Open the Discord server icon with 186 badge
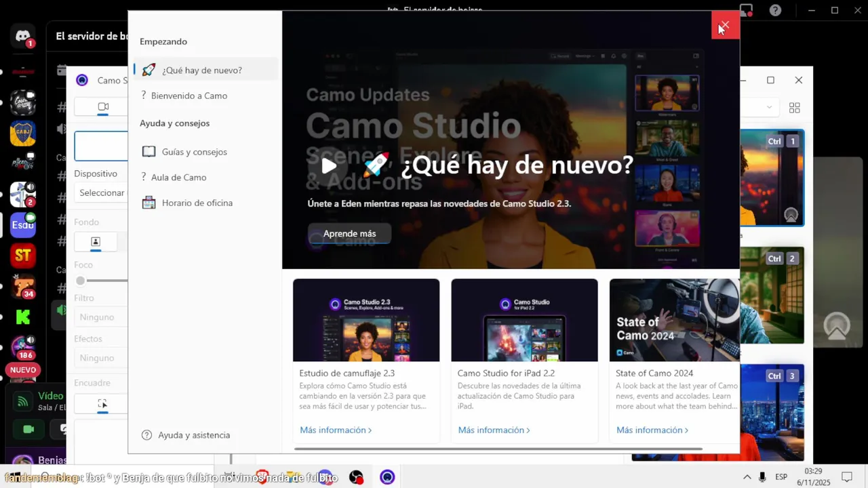 [23, 346]
